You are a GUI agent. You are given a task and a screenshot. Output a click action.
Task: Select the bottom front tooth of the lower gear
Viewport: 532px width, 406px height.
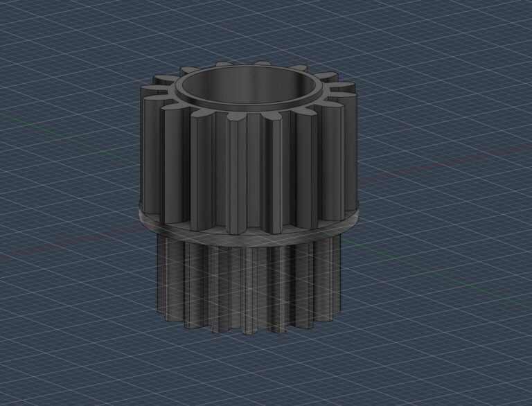pyautogui.click(x=249, y=292)
